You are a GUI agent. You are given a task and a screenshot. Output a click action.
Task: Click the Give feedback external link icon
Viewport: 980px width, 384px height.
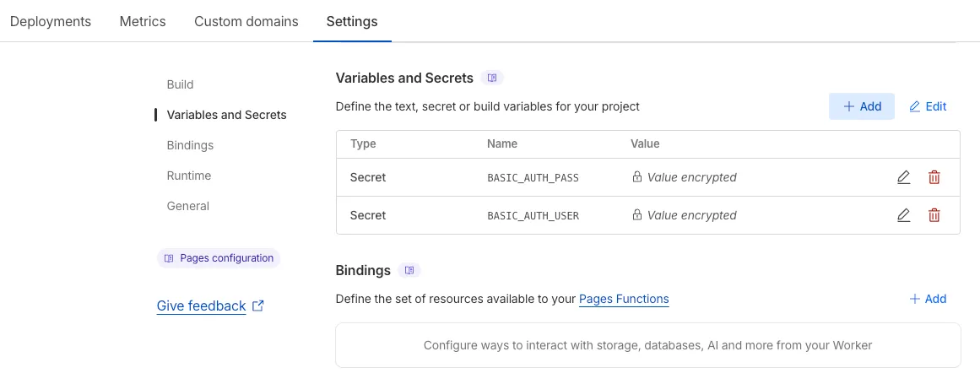(257, 306)
